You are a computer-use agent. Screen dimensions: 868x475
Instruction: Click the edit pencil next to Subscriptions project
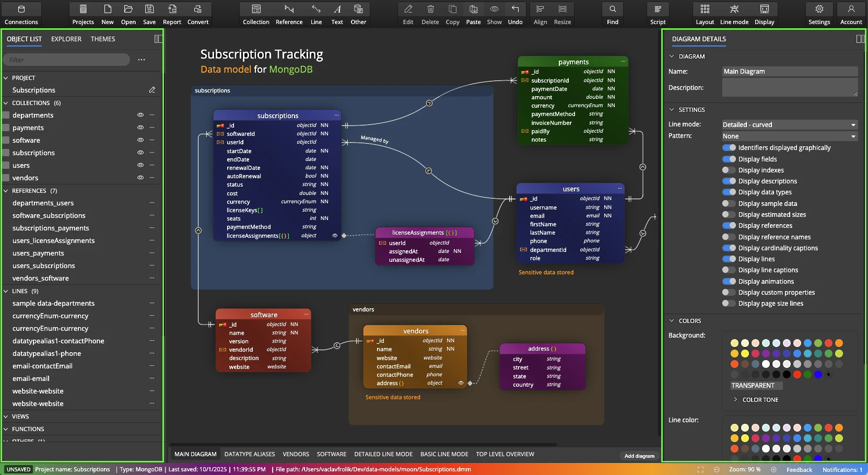coord(152,90)
